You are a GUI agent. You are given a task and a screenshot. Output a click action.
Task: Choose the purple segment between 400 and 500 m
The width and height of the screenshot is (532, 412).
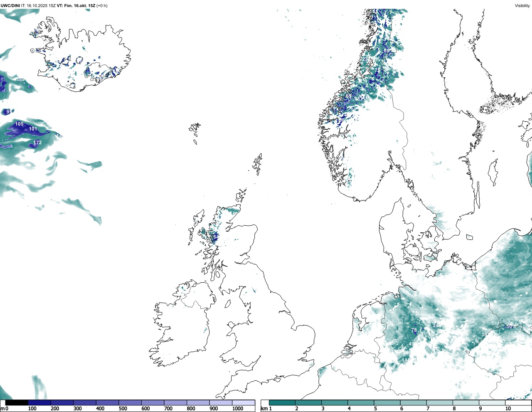(108, 402)
